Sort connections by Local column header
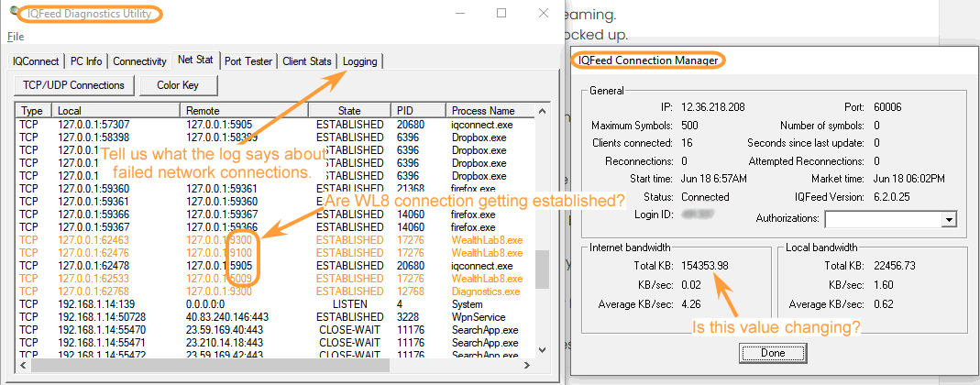This screenshot has height=385, width=980. 116,111
